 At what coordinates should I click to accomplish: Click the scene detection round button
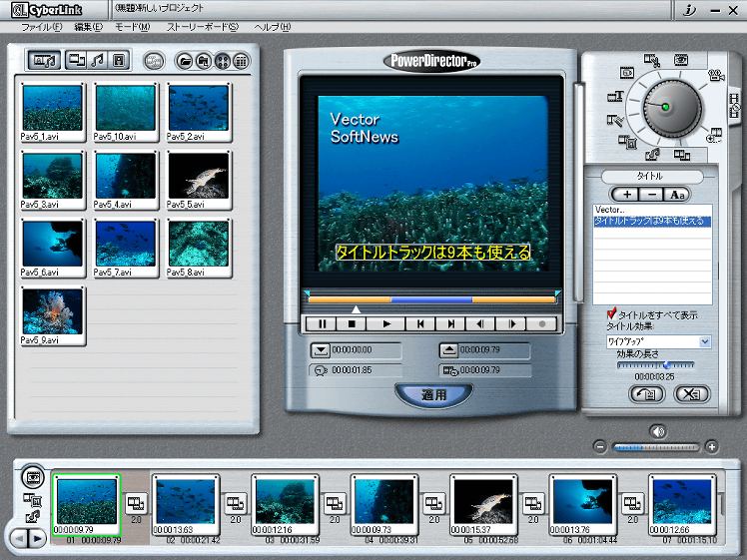point(154,61)
